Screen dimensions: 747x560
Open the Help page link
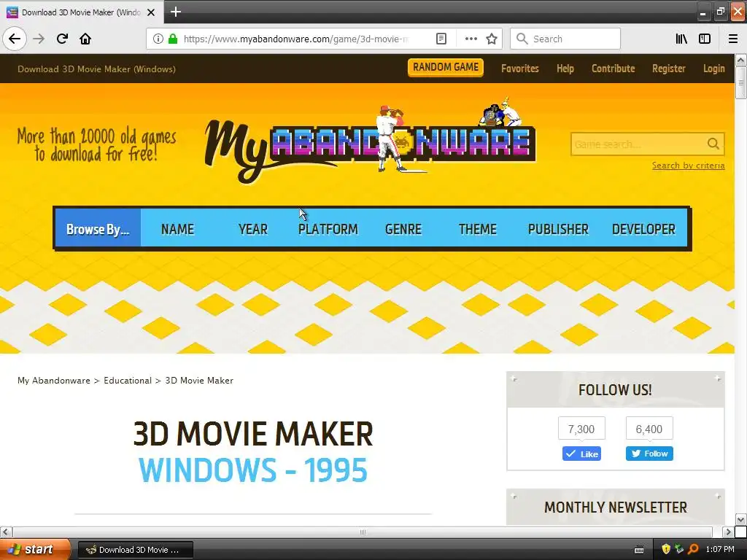[565, 69]
